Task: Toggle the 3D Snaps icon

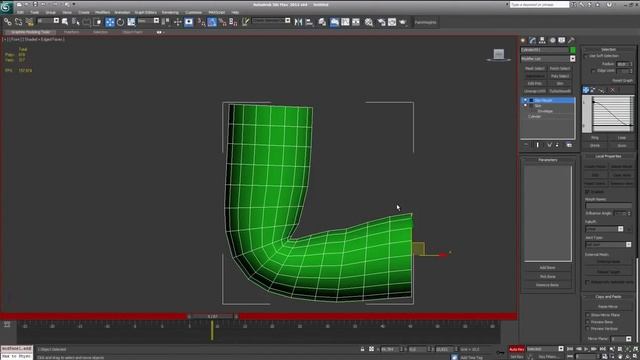Action: pyautogui.click(x=202, y=22)
